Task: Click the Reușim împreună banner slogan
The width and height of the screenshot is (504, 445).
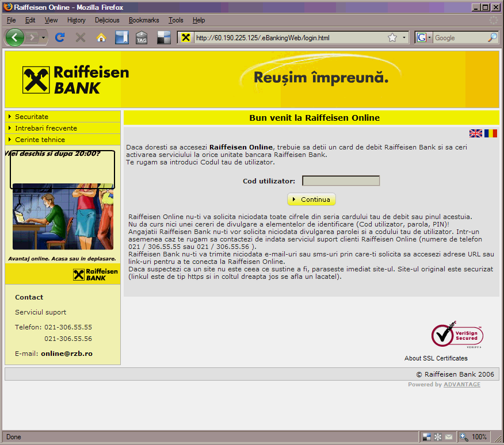Action: click(x=321, y=78)
